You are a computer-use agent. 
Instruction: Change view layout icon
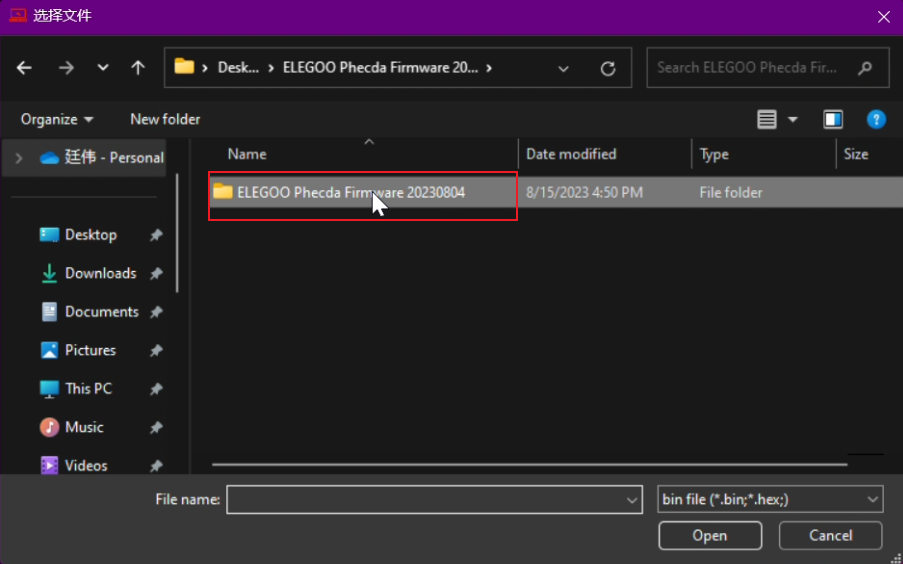tap(767, 119)
